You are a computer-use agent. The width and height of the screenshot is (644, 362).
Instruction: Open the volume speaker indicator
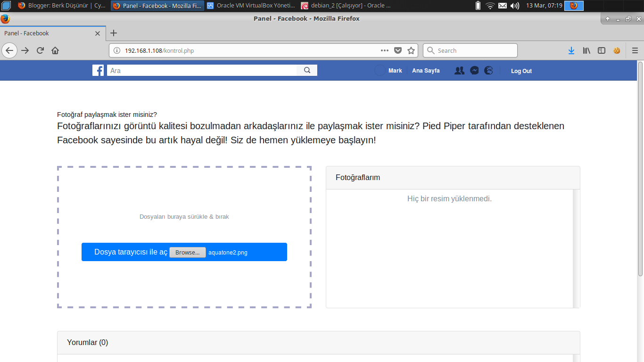515,6
